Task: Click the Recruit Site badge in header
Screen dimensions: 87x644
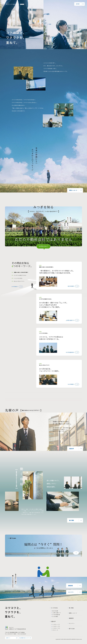Action: [22, 4]
